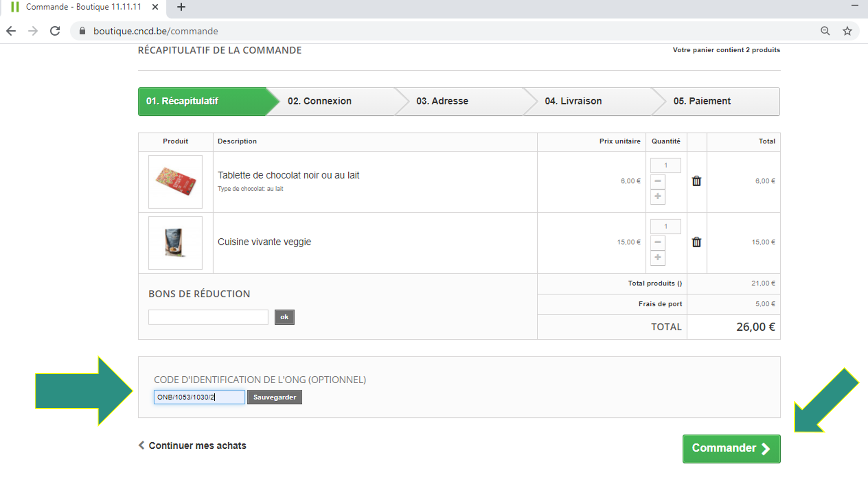
Task: Open a new browser tab
Action: point(181,7)
